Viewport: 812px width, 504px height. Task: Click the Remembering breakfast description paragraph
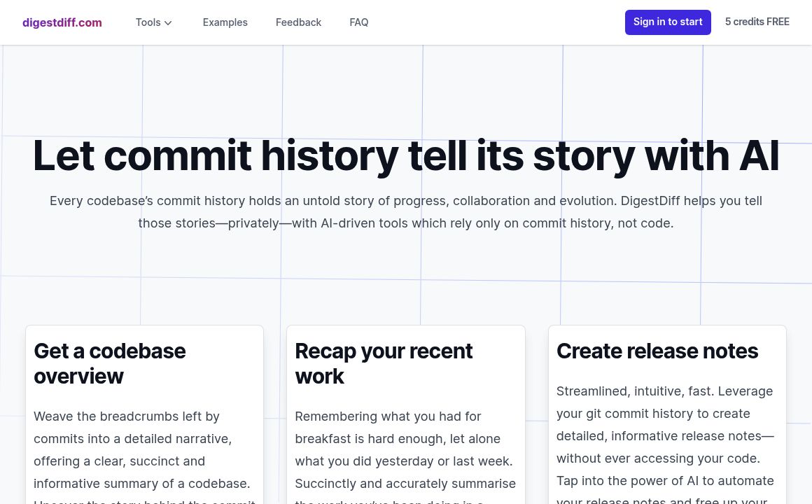(x=405, y=450)
